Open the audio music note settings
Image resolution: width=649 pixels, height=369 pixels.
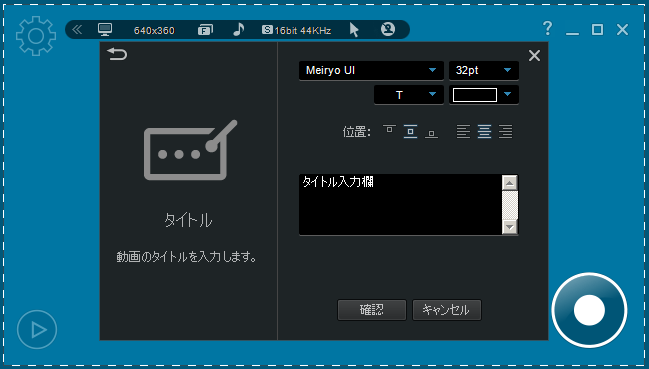point(238,29)
